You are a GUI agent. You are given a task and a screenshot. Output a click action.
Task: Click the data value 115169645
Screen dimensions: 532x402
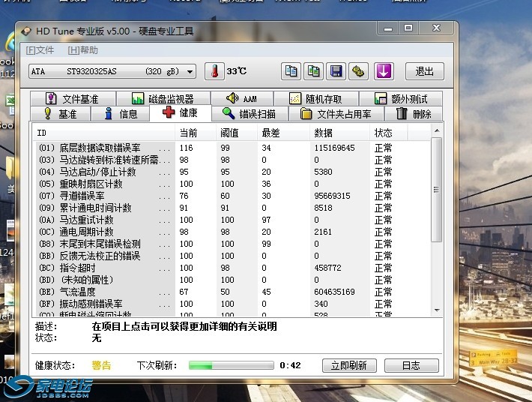coord(334,148)
